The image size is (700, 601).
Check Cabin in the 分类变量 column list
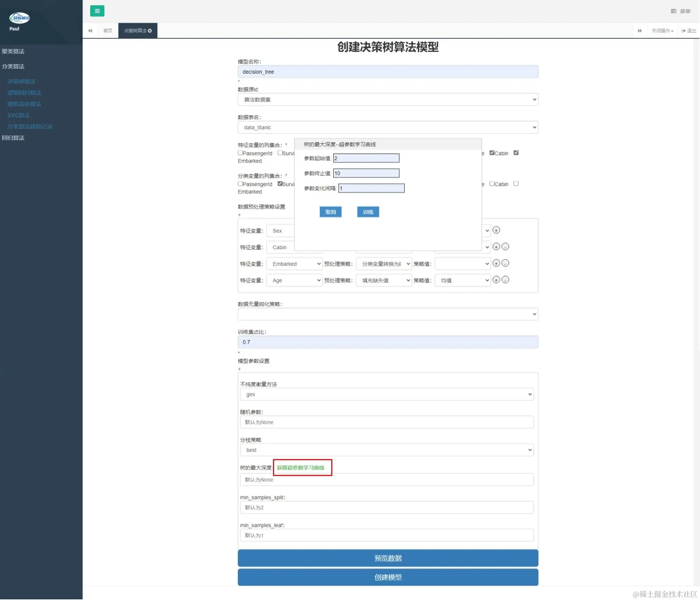492,184
